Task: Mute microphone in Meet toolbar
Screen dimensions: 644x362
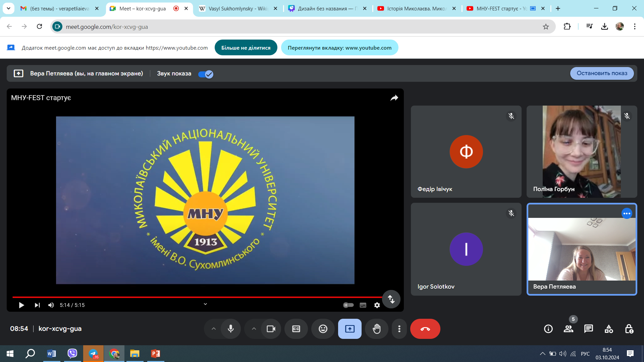Action: tap(231, 329)
